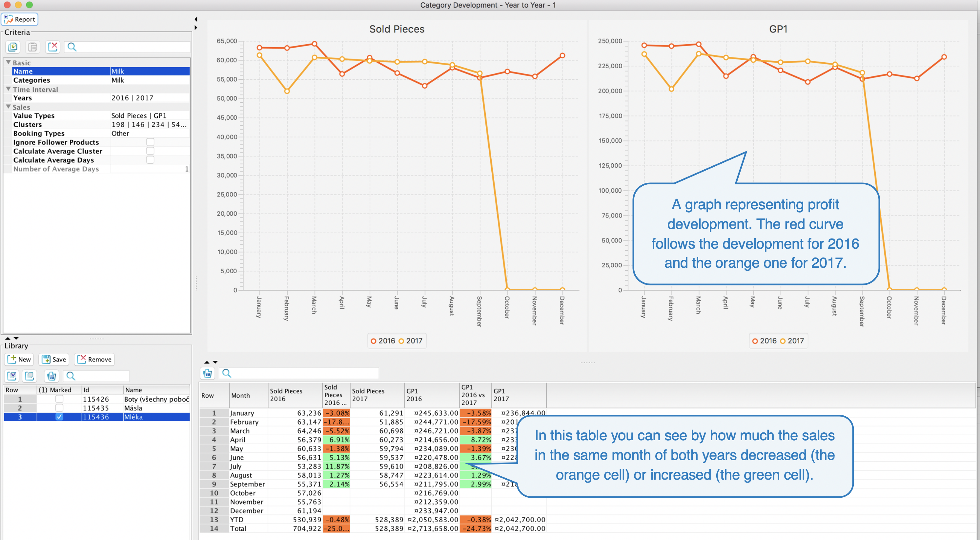Run the Report button
The width and height of the screenshot is (980, 540).
[x=20, y=19]
